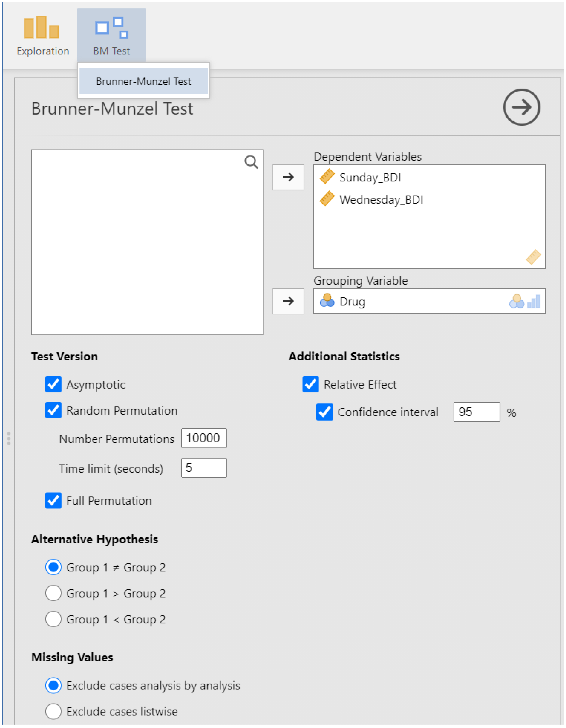This screenshot has width=566, height=728.
Task: Move variable into Grouping Variable with arrow
Action: click(288, 301)
